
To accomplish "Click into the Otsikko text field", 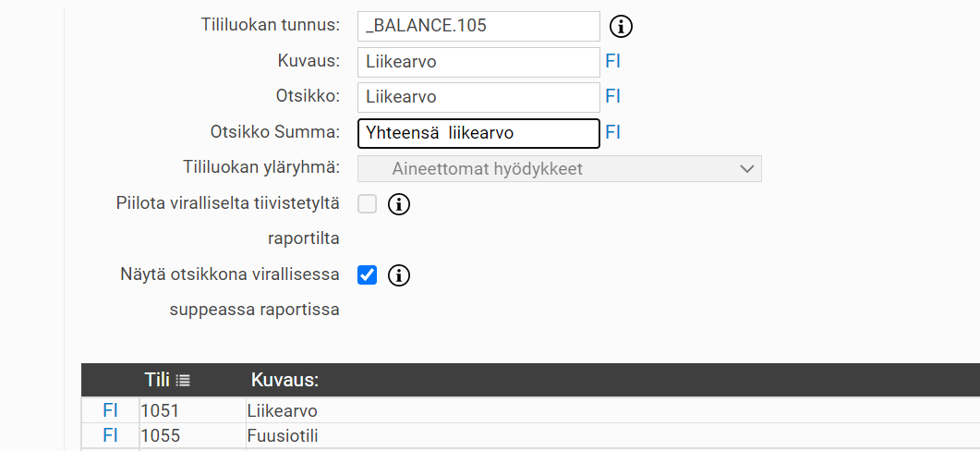I will pyautogui.click(x=478, y=97).
